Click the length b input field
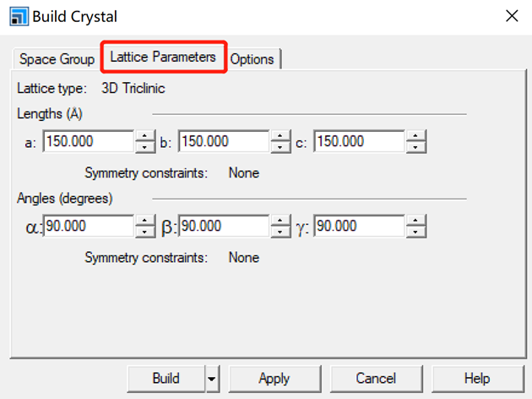 point(223,141)
